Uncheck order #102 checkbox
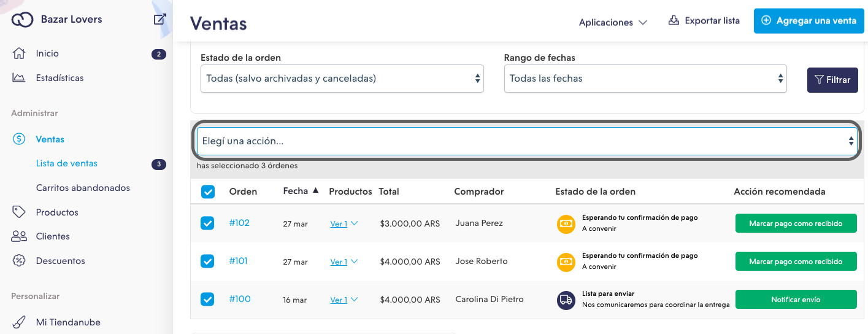 pos(207,223)
